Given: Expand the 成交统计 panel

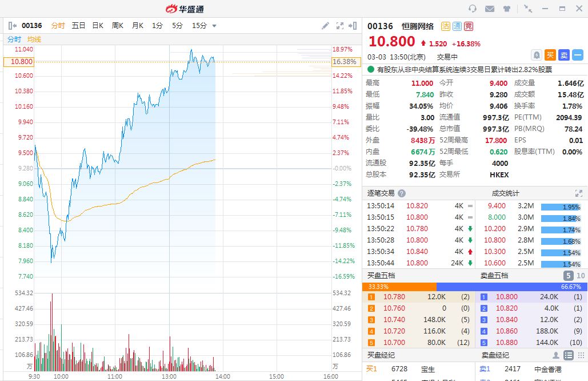Looking at the screenshot, I should pyautogui.click(x=578, y=193).
